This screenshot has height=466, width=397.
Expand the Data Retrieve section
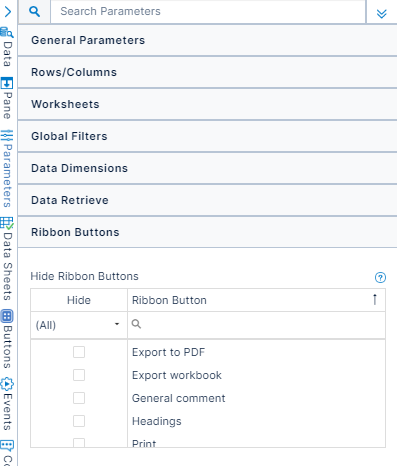point(207,200)
